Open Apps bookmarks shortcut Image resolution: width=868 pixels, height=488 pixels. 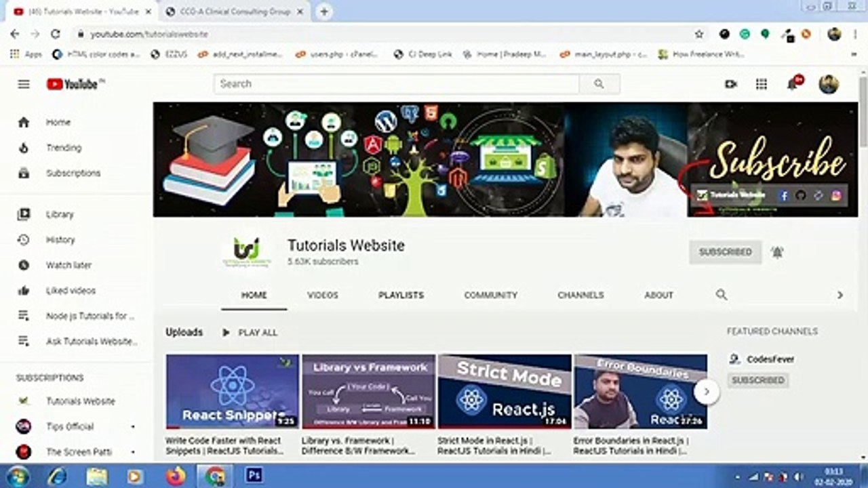(x=26, y=54)
